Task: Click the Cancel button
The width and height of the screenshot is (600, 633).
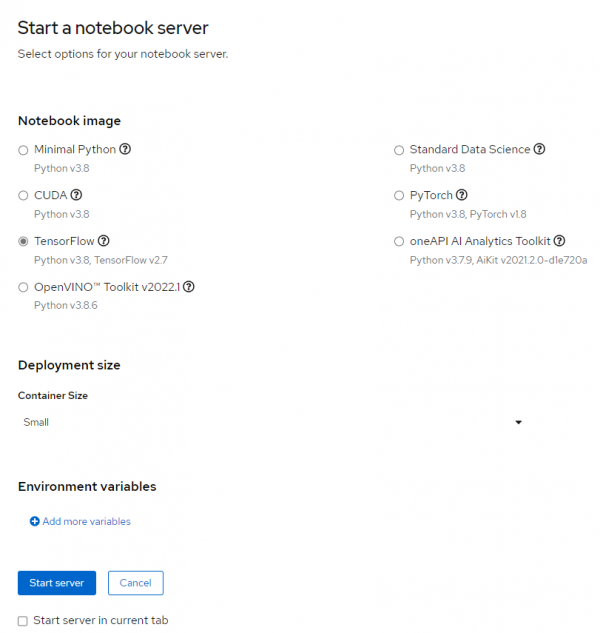Action: tap(135, 583)
